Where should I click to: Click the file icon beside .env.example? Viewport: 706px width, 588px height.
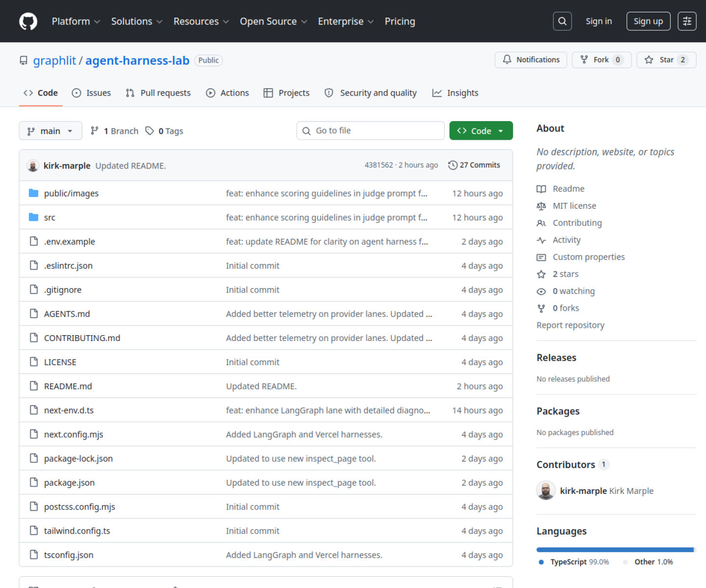click(33, 241)
